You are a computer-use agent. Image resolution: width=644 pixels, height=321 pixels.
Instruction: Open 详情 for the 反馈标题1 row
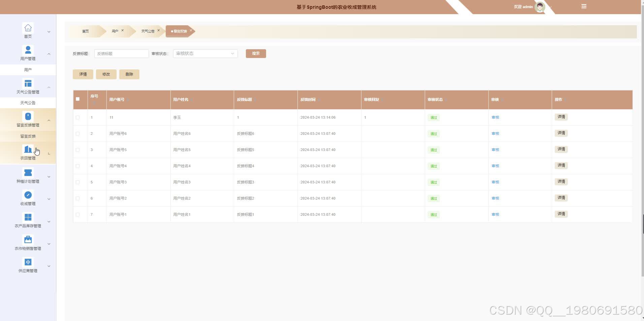click(x=561, y=214)
